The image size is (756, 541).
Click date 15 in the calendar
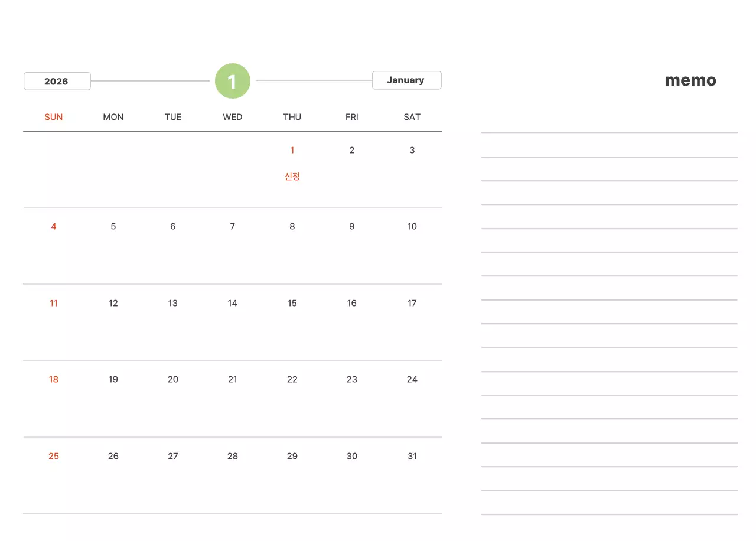tap(292, 303)
